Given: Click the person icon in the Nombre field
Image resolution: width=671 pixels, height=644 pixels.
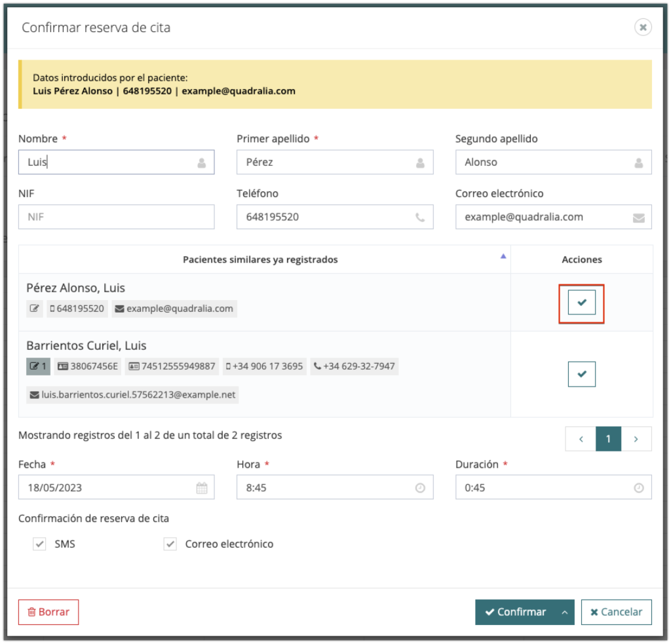Looking at the screenshot, I should pos(202,163).
